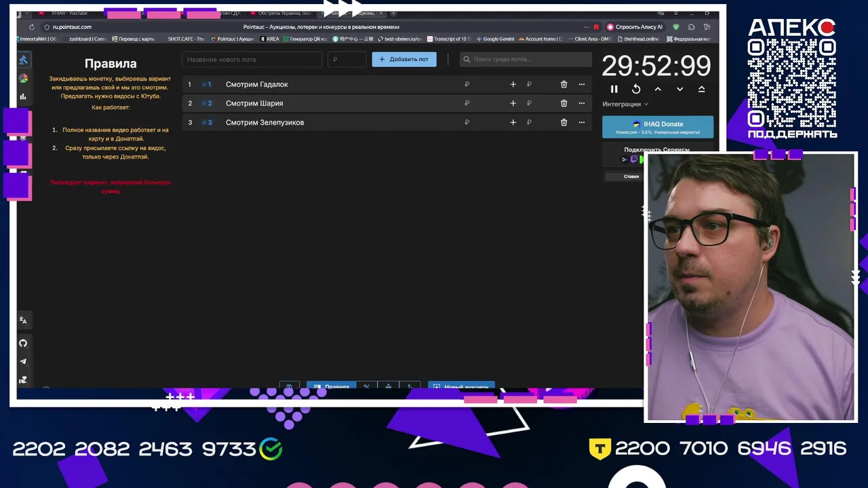Screen dimensions: 868x488
Task: Delete the Смотрим Гадалок lot
Action: tap(564, 84)
